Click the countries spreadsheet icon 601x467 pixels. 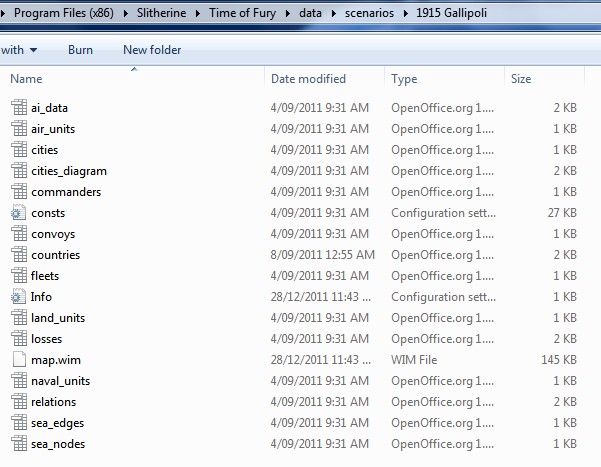click(x=19, y=255)
